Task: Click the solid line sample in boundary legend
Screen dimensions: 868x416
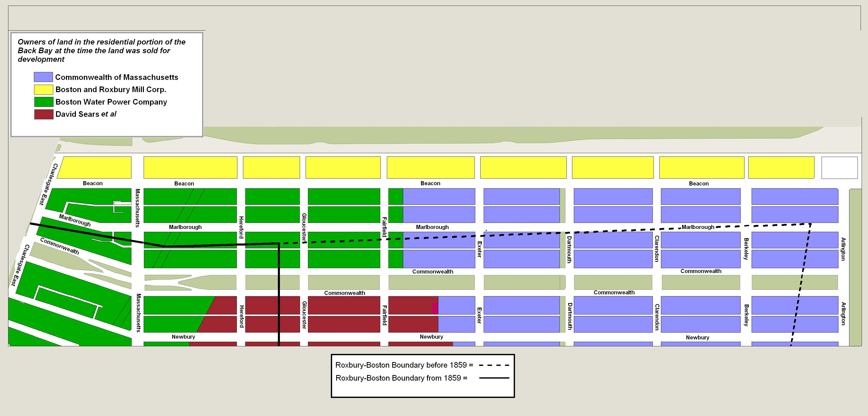Action: [494, 378]
